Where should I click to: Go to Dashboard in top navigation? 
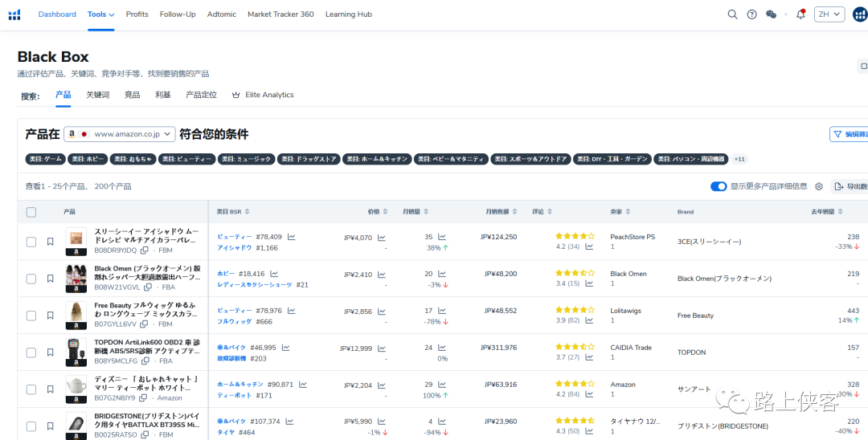point(57,14)
